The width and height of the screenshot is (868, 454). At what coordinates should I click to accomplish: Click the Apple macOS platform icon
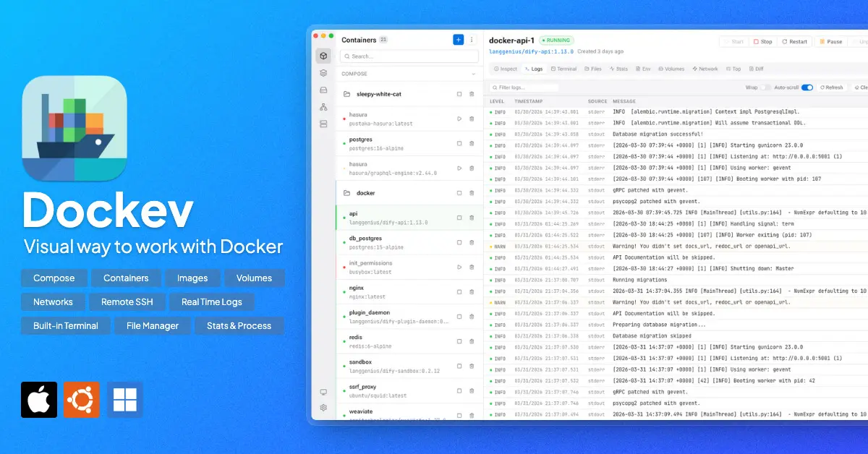coord(39,400)
